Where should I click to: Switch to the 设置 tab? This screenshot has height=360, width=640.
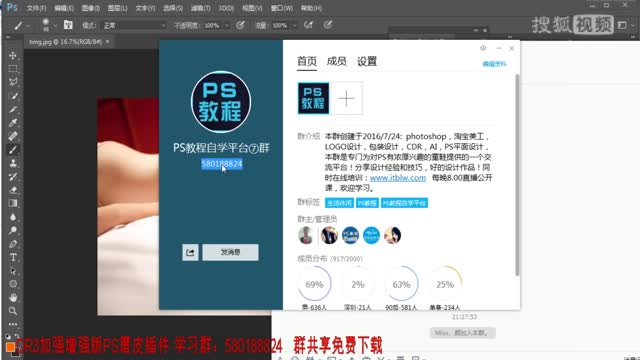(367, 61)
